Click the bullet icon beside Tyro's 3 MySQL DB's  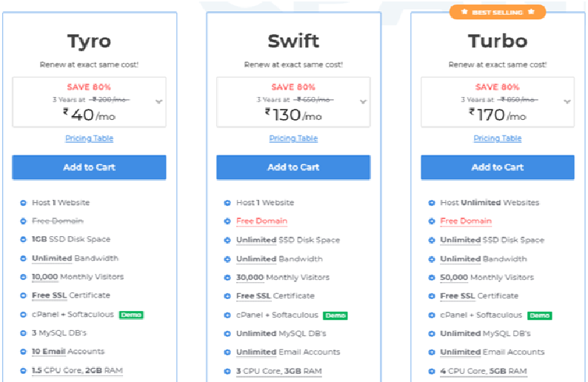click(23, 333)
